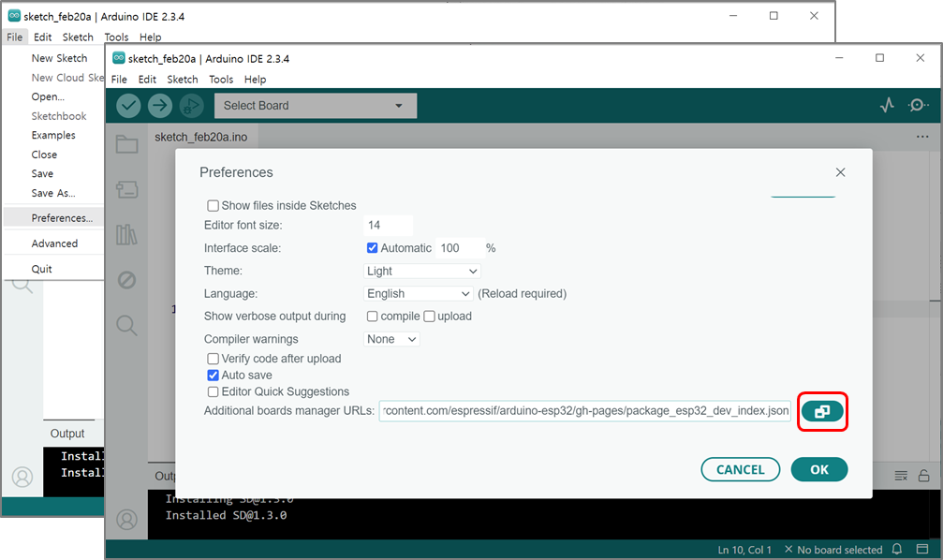Enable verbose output during compile
The height and width of the screenshot is (560, 943).
373,317
